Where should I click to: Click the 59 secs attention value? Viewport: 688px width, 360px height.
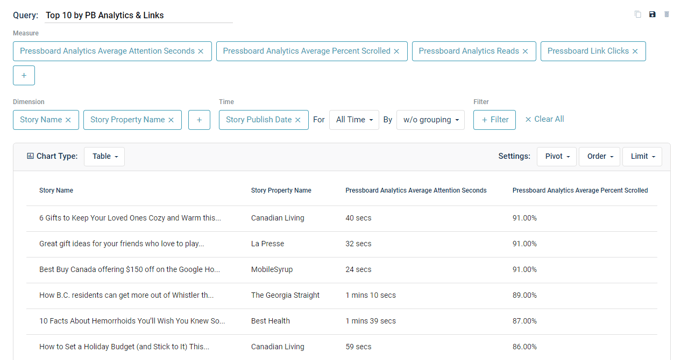pyautogui.click(x=358, y=346)
